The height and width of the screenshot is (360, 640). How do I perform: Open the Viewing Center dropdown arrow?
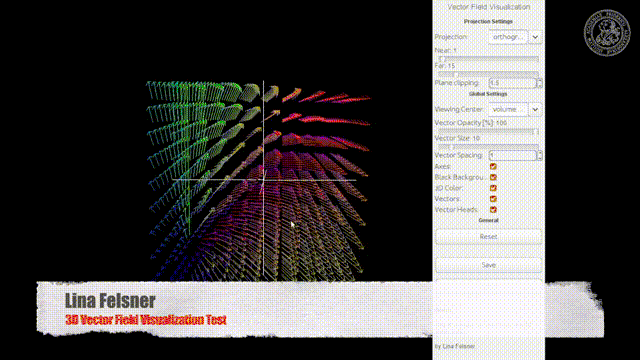pyautogui.click(x=535, y=109)
